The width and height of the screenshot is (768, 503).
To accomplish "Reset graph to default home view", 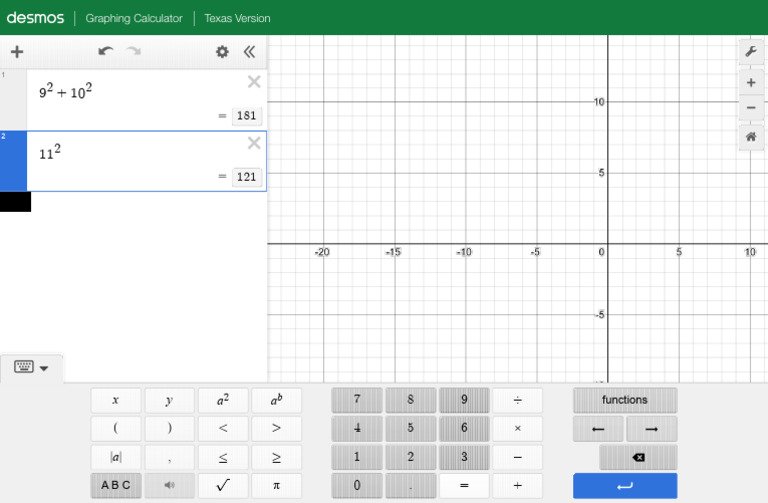I will [751, 137].
